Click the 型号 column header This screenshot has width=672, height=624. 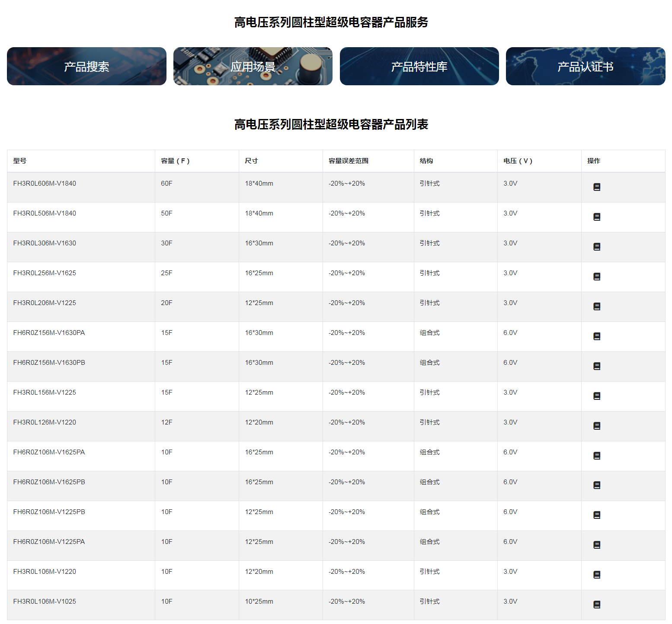click(20, 161)
